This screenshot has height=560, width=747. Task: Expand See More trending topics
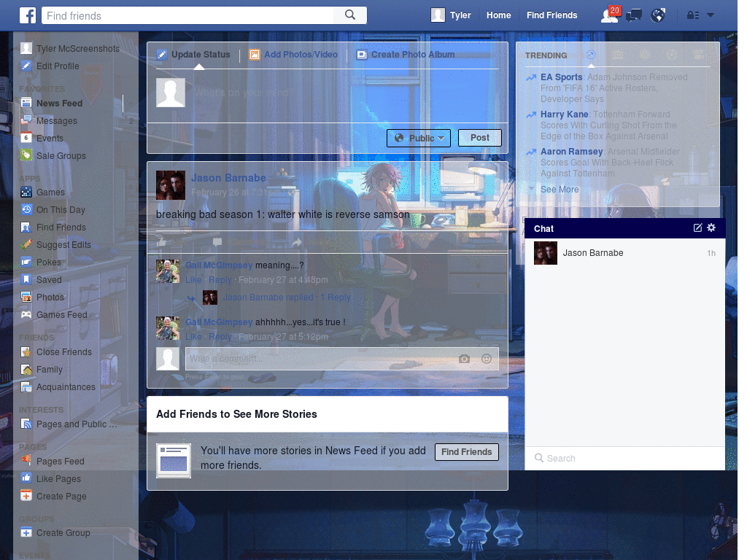[x=560, y=189]
